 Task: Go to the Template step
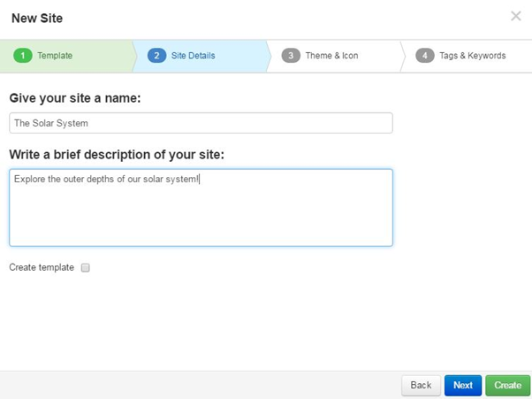[66, 56]
